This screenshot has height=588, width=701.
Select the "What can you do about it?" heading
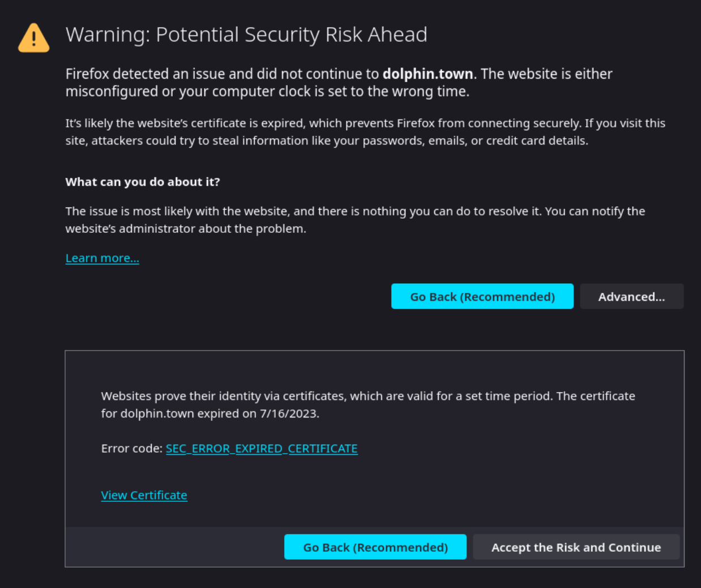click(143, 182)
